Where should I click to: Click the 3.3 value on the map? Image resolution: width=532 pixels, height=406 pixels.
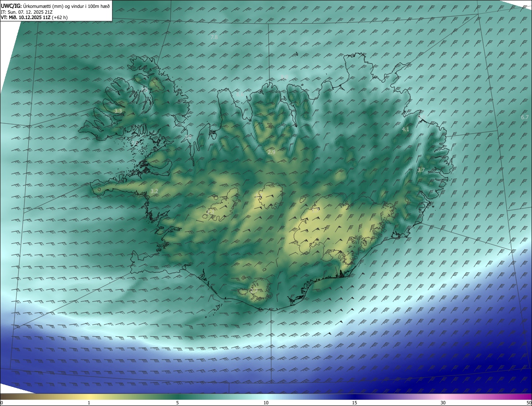tap(118, 111)
